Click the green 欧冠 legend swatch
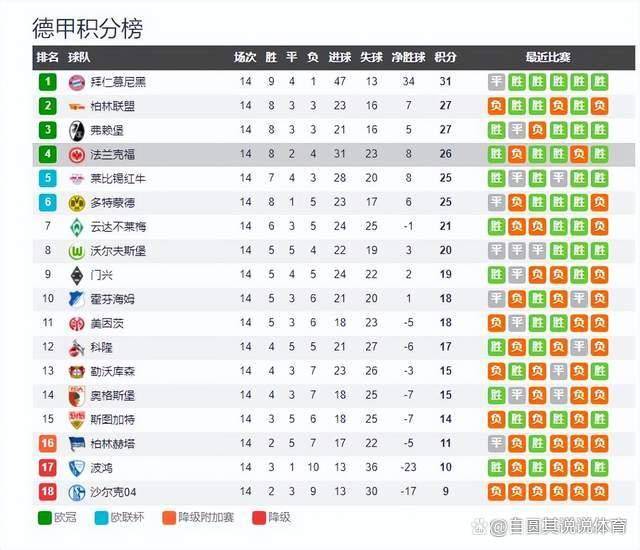The height and width of the screenshot is (550, 640). (x=44, y=518)
